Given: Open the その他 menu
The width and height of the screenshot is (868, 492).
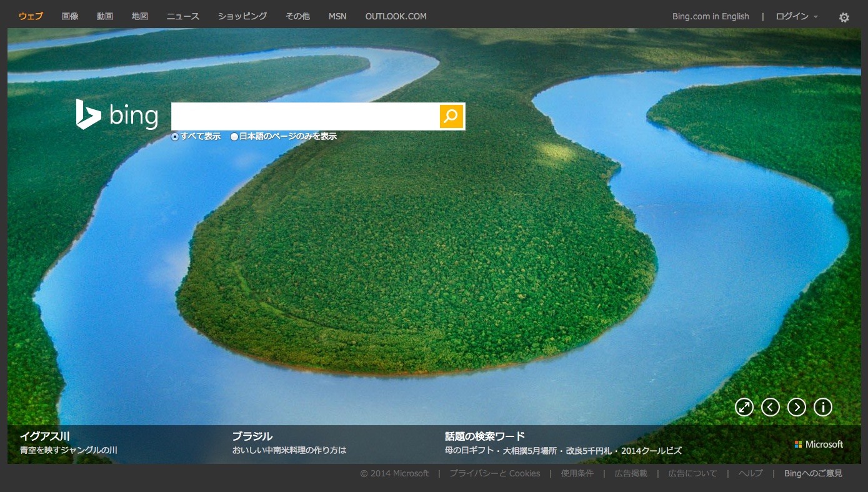Looking at the screenshot, I should pyautogui.click(x=297, y=17).
